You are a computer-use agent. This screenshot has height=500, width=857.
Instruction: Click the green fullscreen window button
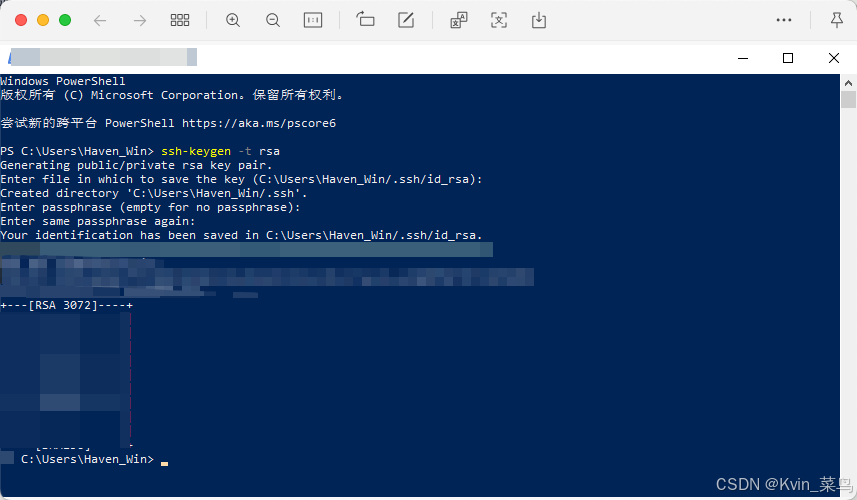pyautogui.click(x=65, y=20)
